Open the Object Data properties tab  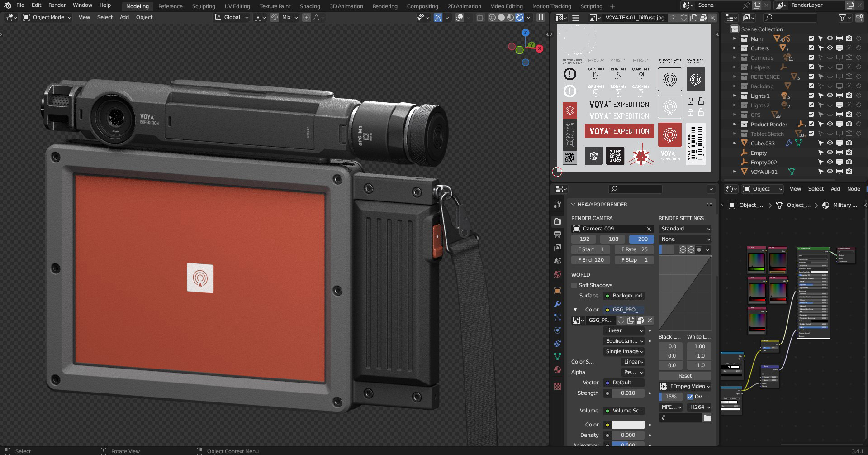[558, 357]
